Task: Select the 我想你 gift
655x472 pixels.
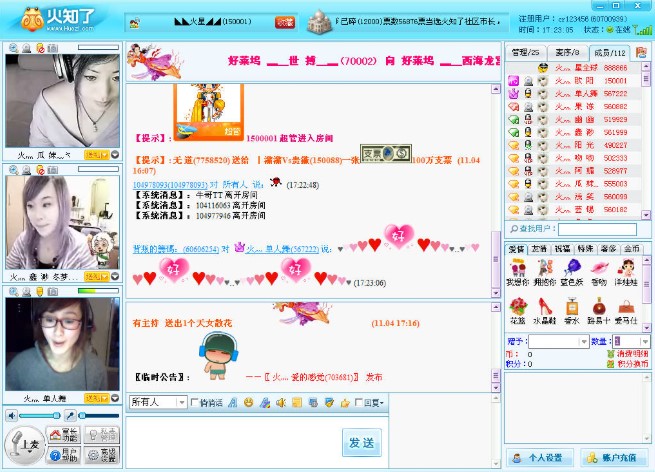Action: 518,272
